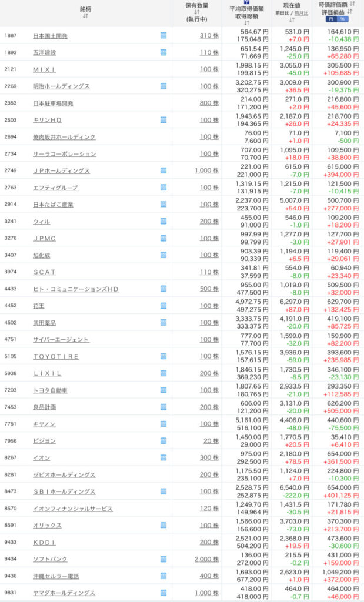This screenshot has height=602, width=364.
Task: Open memo icon next to キリンHD
Action: click(x=163, y=120)
